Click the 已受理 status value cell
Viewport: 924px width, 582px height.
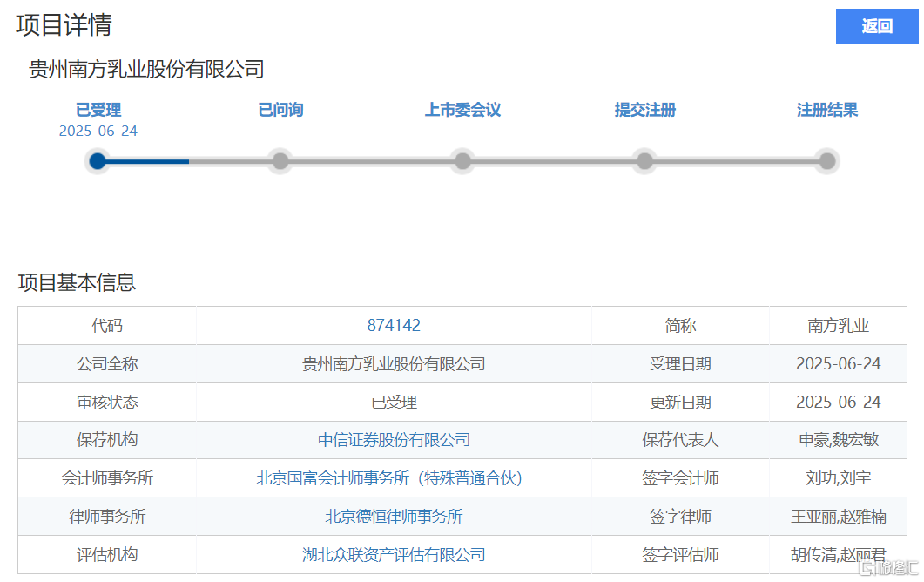[394, 403]
